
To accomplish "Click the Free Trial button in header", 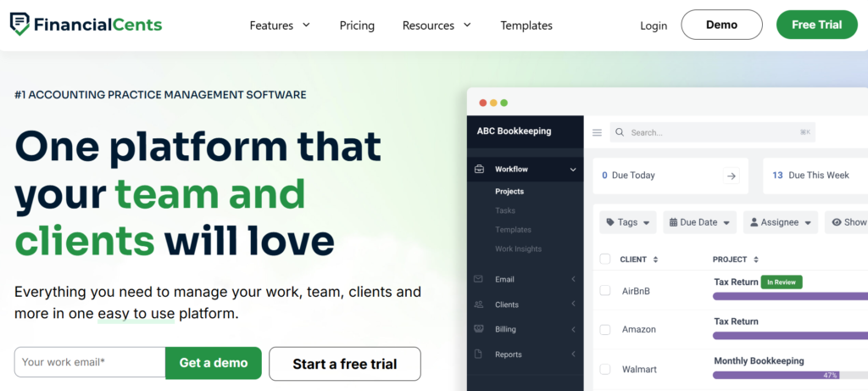I will pyautogui.click(x=816, y=25).
